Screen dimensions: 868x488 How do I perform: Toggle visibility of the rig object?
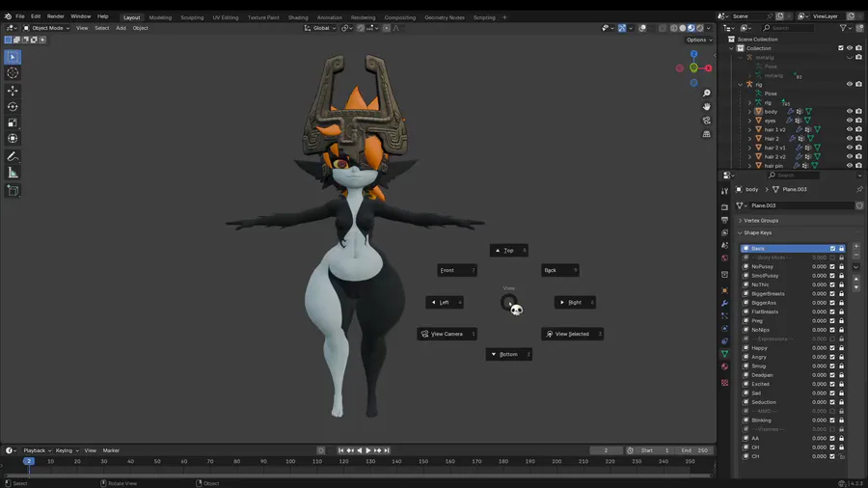[x=849, y=84]
